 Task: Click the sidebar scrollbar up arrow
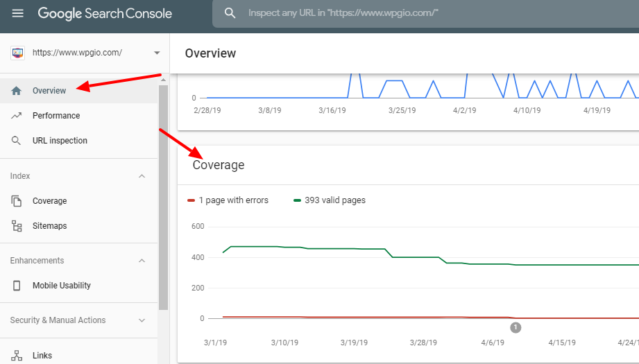[x=164, y=80]
